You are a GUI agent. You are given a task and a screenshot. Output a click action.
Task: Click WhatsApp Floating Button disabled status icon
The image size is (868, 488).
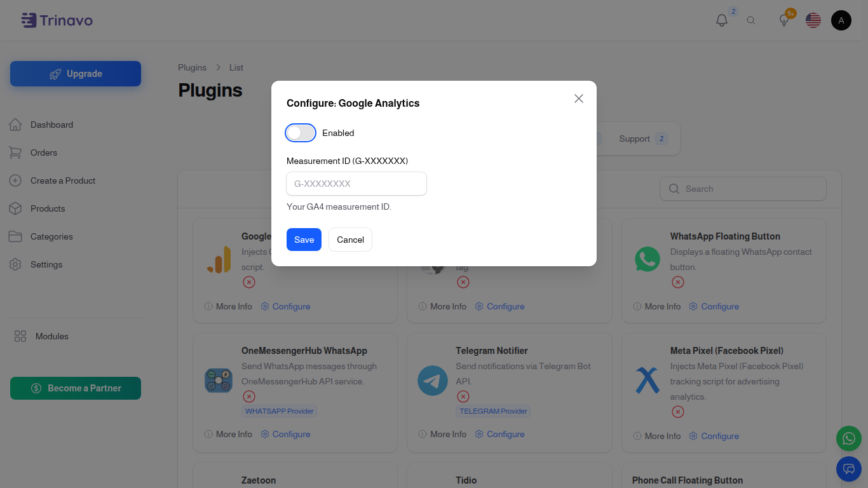(678, 282)
